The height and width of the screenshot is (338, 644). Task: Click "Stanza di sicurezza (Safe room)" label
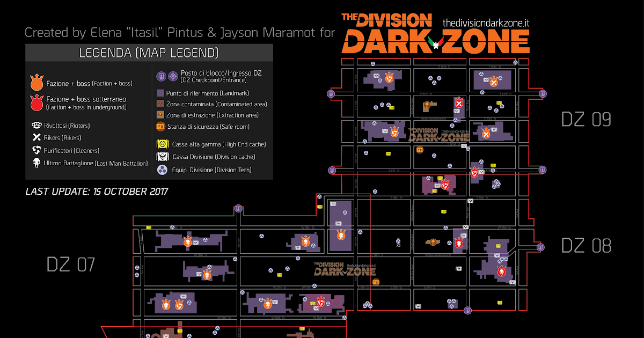tap(208, 127)
